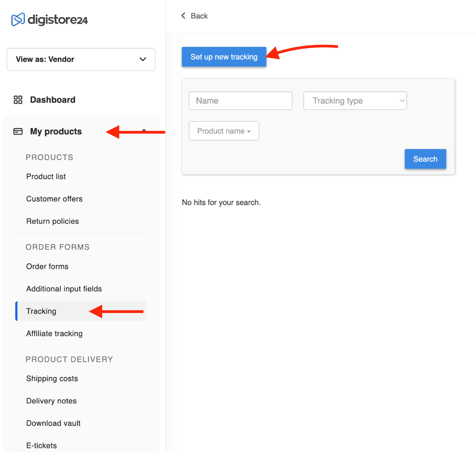Open the Product name dropdown

(x=224, y=131)
